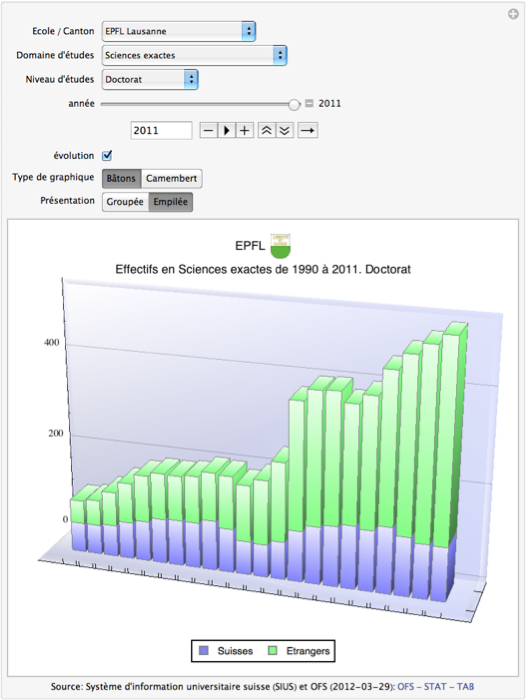Click the EPFL canton coat of arms
The image size is (526, 700).
coord(280,246)
